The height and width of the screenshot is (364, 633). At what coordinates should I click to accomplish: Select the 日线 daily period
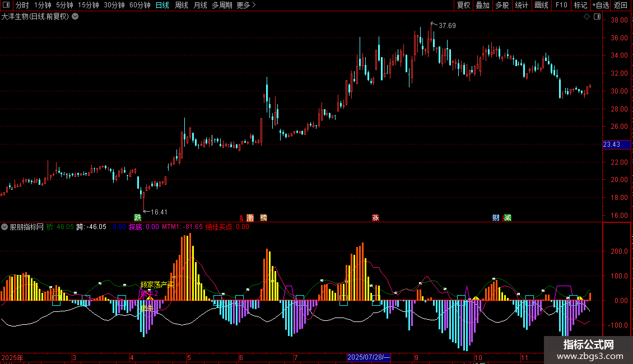click(162, 5)
